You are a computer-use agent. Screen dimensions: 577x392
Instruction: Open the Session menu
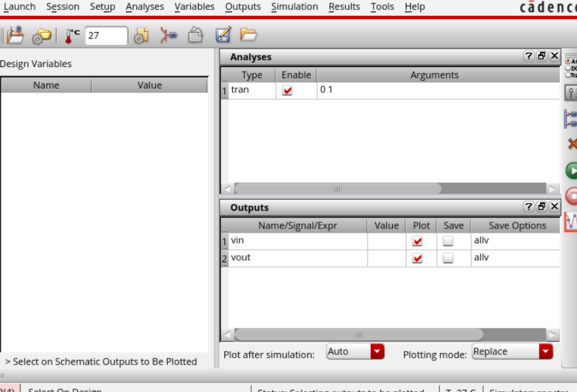click(62, 7)
